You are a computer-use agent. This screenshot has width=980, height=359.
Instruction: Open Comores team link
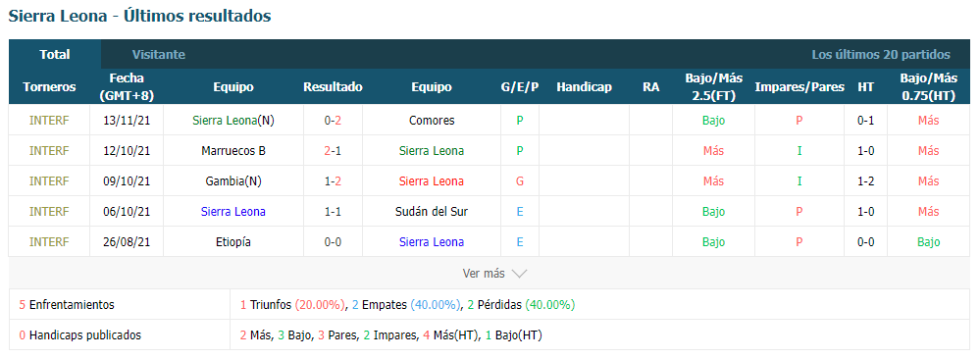(432, 120)
